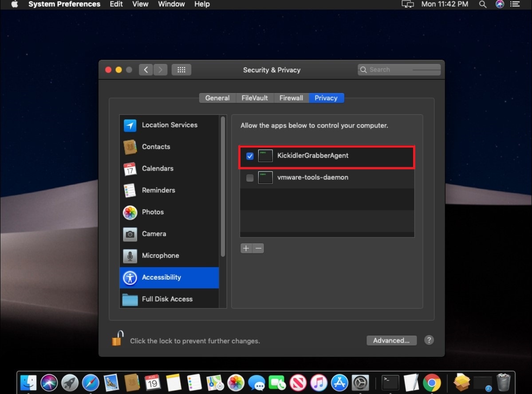Open Spotlight search in the menu bar

(x=482, y=4)
